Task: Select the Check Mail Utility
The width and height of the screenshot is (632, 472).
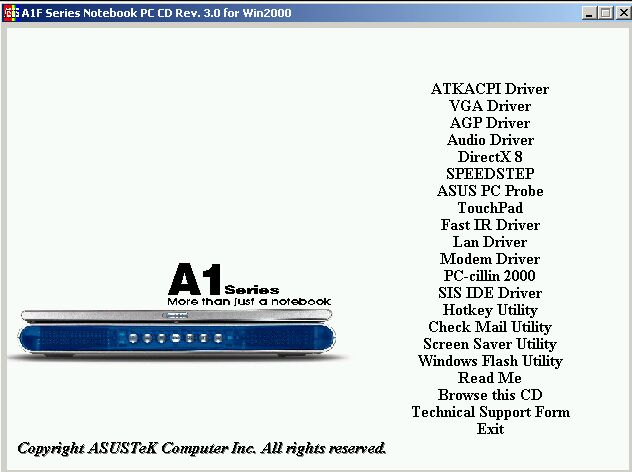Action: click(490, 327)
